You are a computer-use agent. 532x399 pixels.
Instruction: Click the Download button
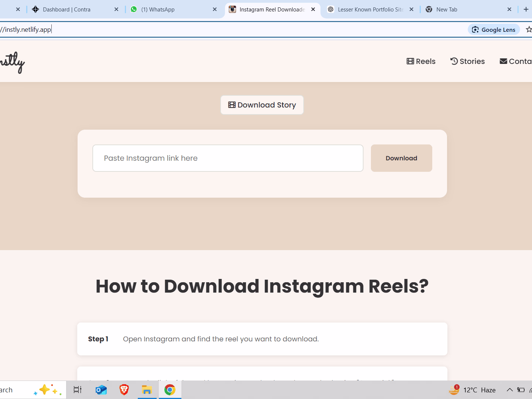point(401,158)
